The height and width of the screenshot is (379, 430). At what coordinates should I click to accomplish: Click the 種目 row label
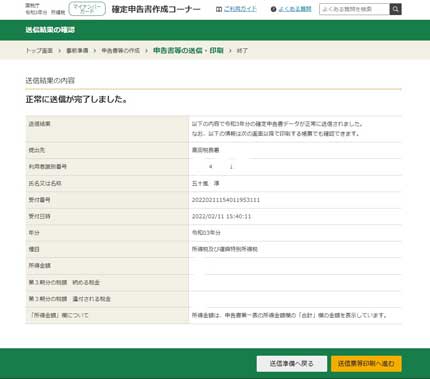[x=34, y=249]
